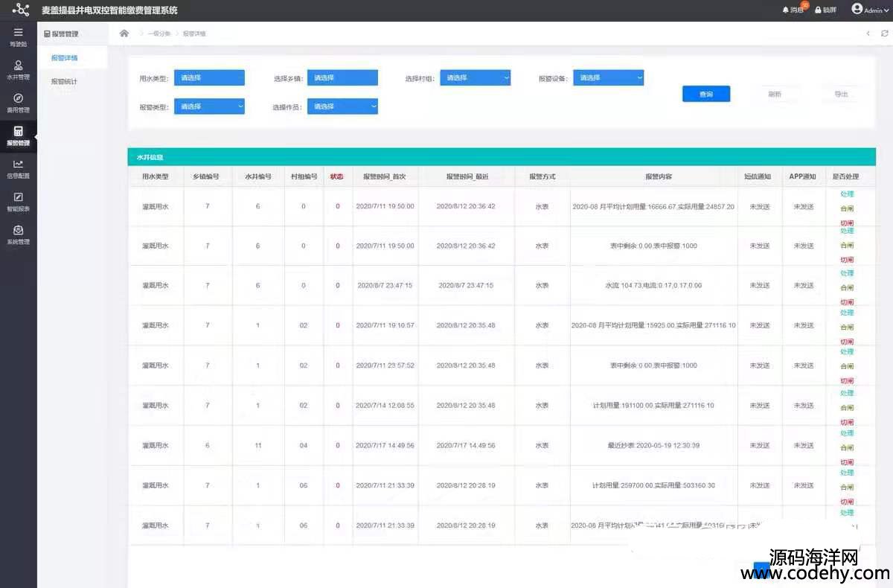The height and width of the screenshot is (588, 893).
Task: Click the 用水类型 column header
Action: tap(156, 176)
